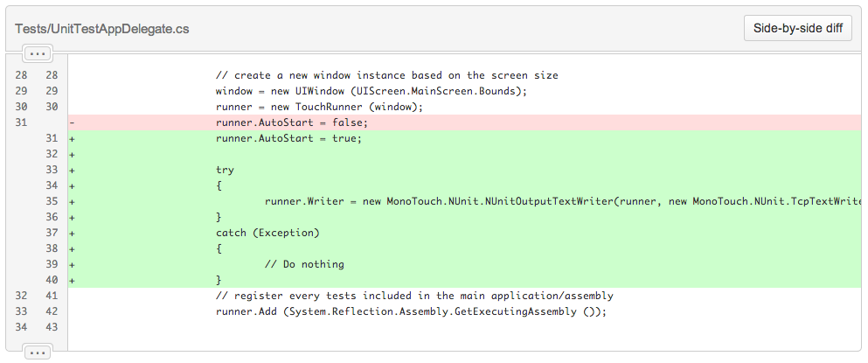Click new line number 40
This screenshot has height=363, width=868.
point(52,280)
